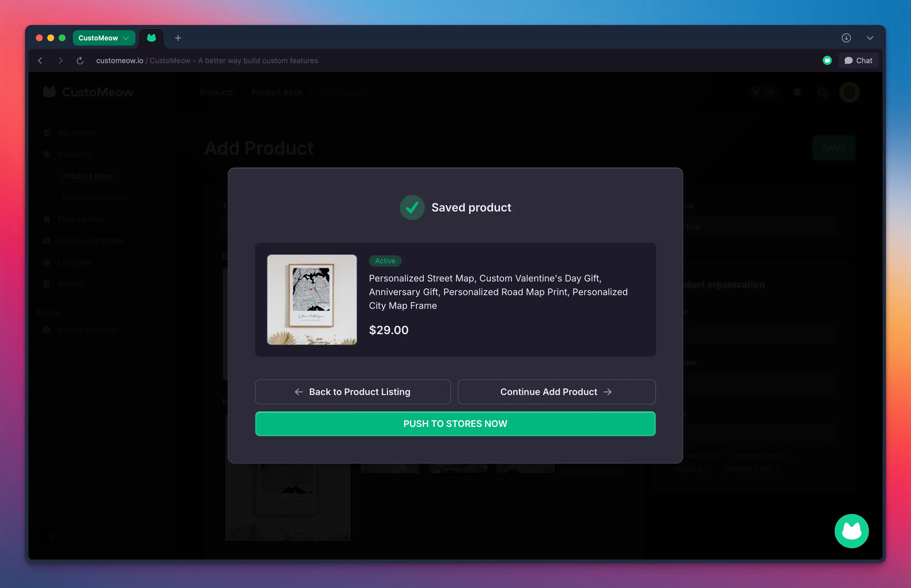Click the dimmed SAVE button
911x588 pixels.
(834, 148)
